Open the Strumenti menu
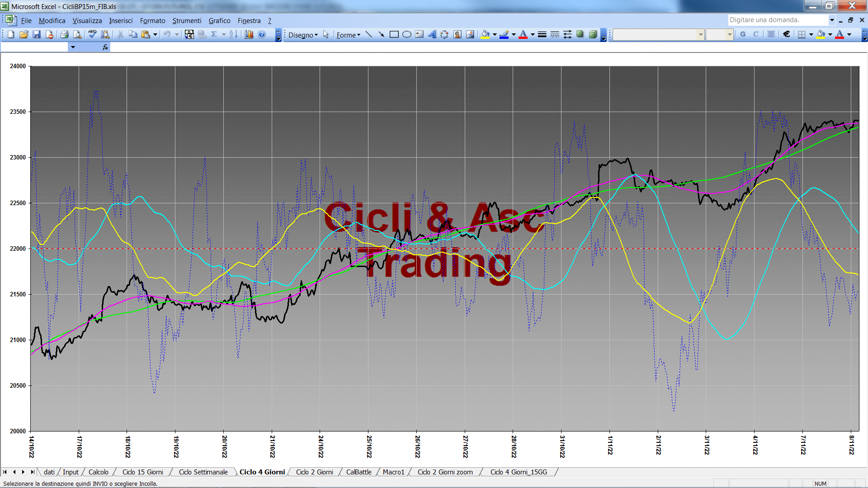 (x=187, y=21)
